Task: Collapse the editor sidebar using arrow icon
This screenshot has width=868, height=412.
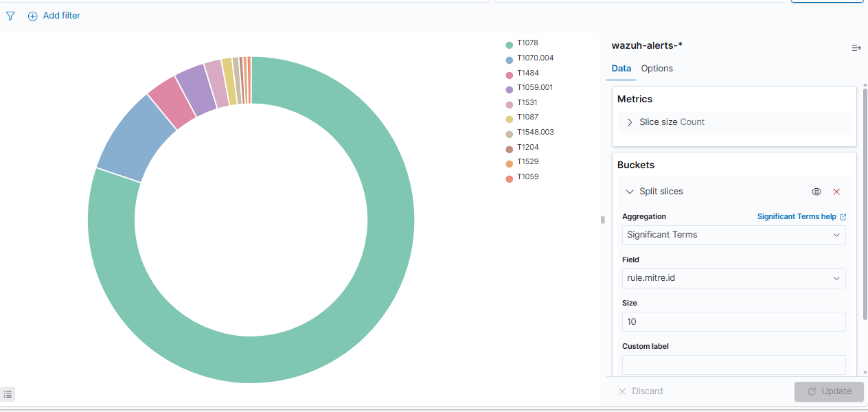Action: click(x=856, y=48)
